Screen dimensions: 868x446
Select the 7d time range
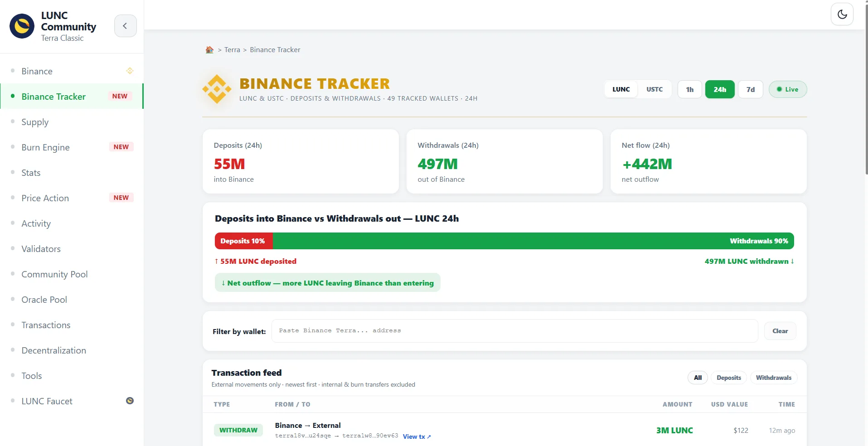tap(750, 89)
